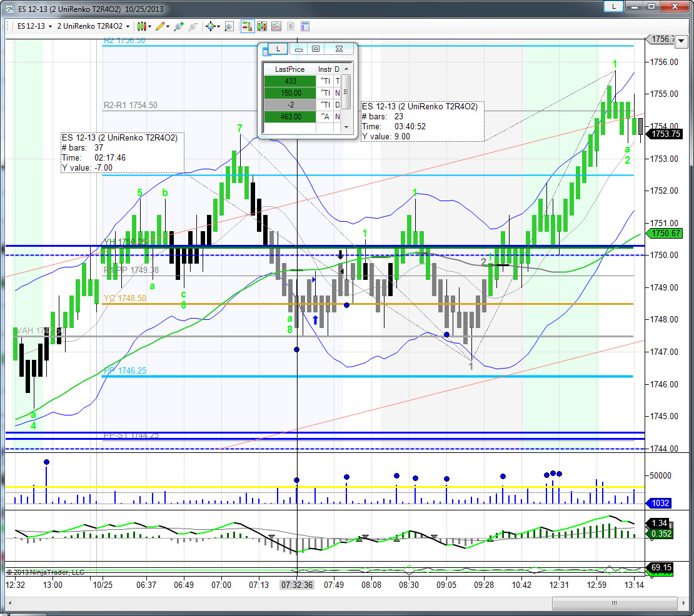Click the 23 bars ruler info box
The image size is (694, 616).
(x=422, y=121)
